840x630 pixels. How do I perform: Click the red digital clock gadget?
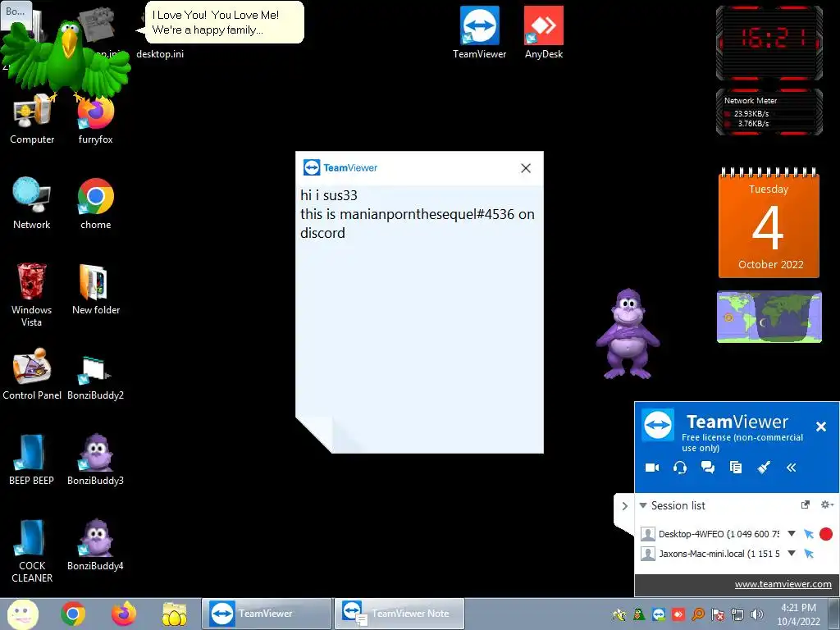(x=769, y=43)
